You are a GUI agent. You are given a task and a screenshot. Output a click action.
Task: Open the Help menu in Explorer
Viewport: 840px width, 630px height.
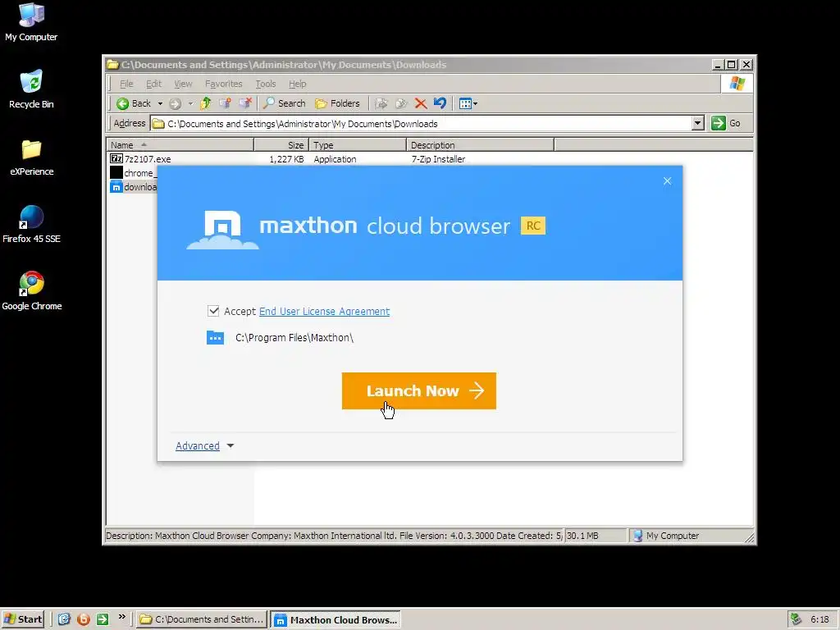click(x=297, y=84)
